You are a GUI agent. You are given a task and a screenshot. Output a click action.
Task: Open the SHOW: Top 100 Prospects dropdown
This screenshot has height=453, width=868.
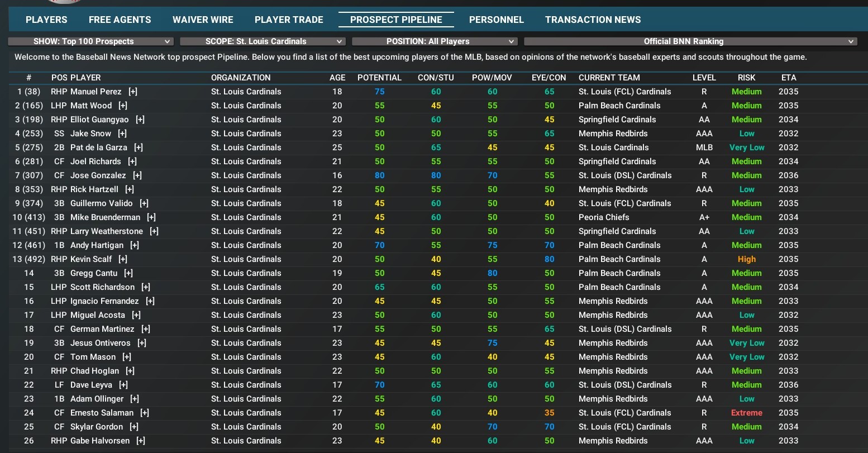point(90,41)
